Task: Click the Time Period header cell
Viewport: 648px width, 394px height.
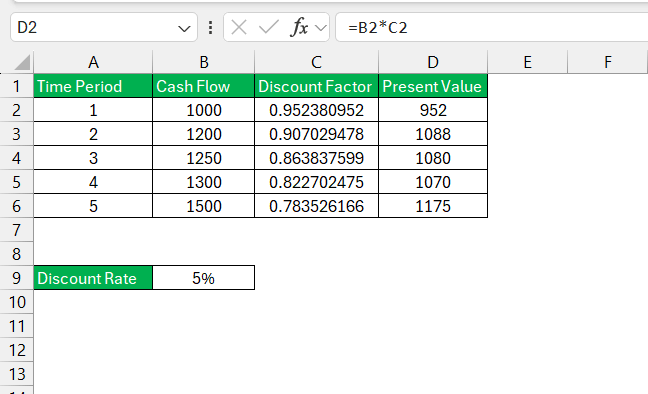Action: click(x=93, y=86)
